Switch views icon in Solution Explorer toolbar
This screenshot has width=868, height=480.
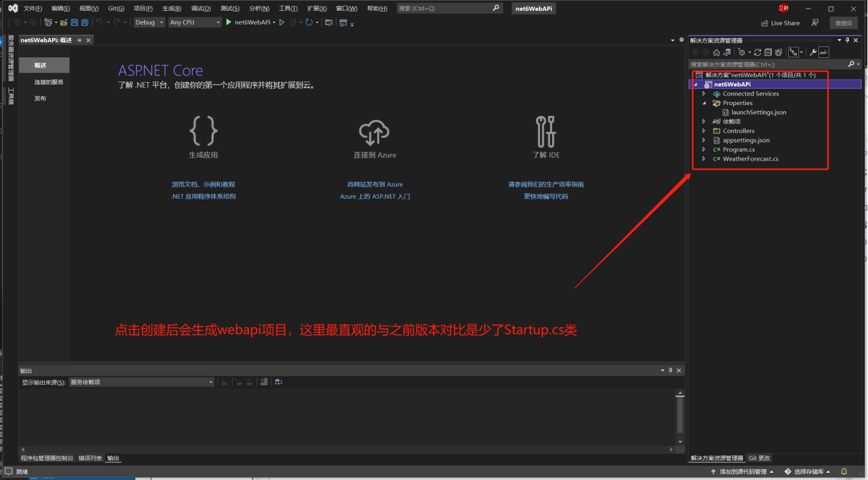tap(727, 53)
